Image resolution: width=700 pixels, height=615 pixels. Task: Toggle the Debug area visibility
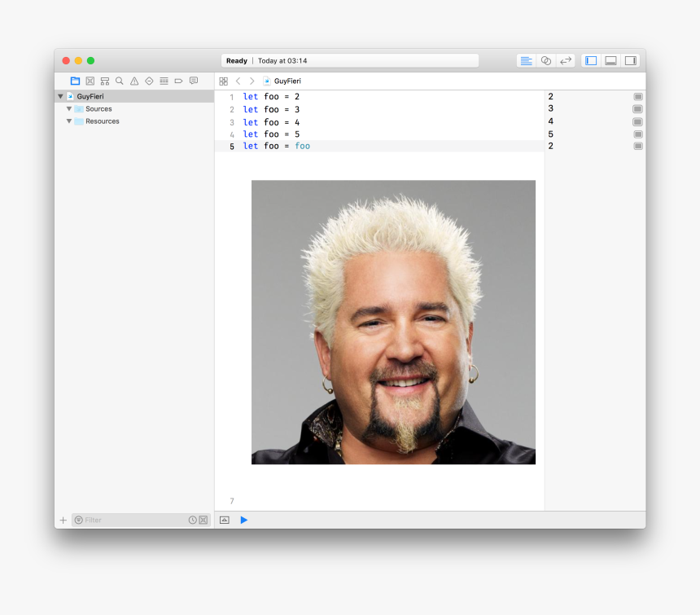[x=610, y=61]
